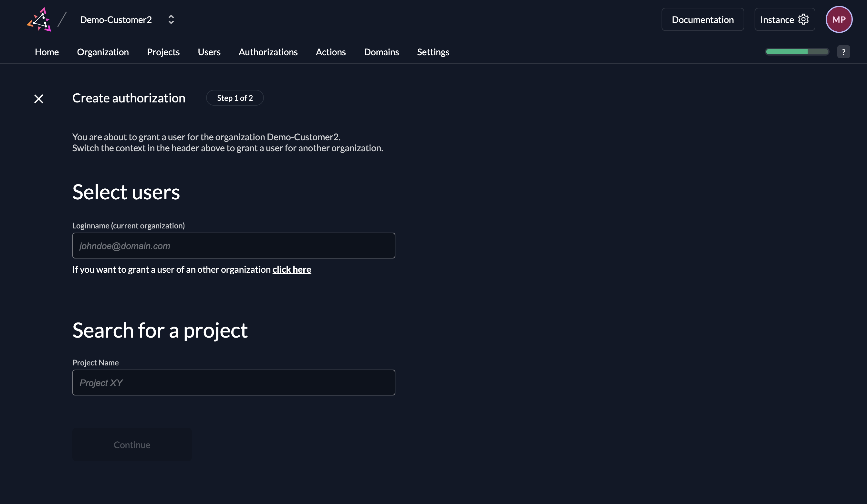
Task: Open the MP user avatar menu
Action: point(839,20)
